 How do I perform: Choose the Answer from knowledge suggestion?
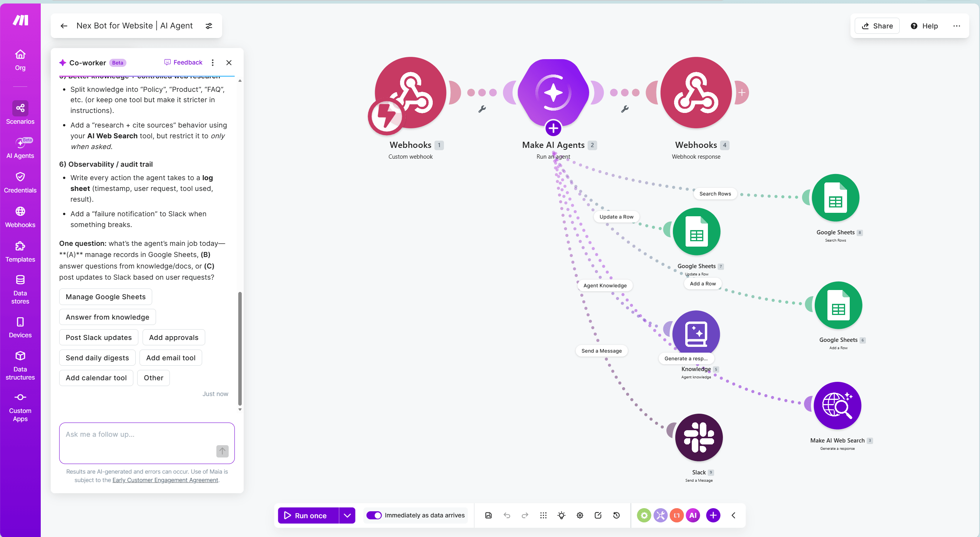click(108, 317)
